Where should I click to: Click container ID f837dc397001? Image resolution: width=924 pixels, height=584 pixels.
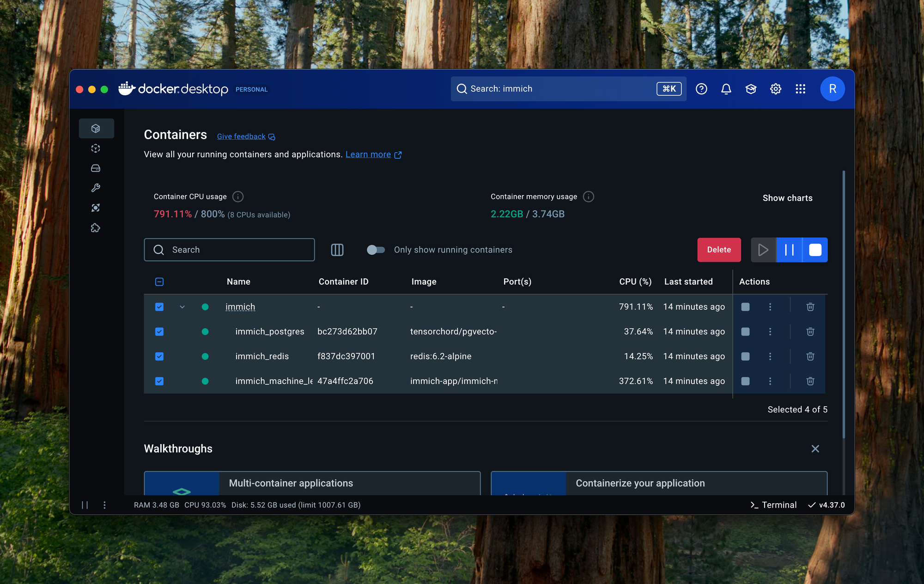(x=346, y=357)
